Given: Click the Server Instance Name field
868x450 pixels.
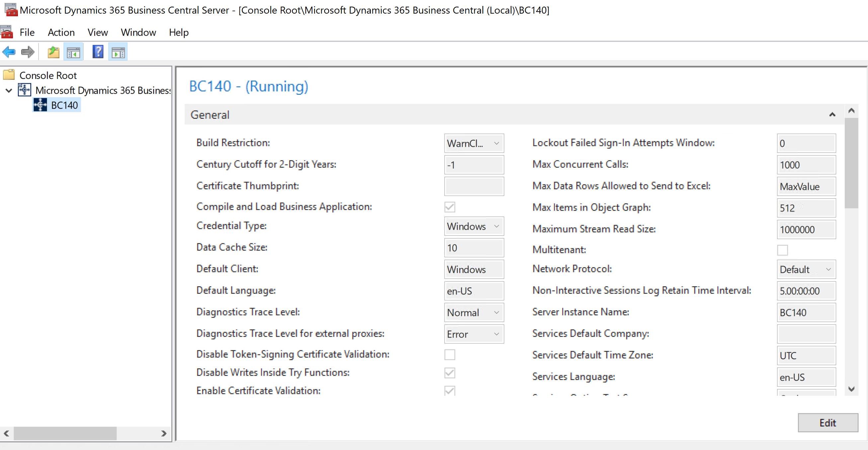Looking at the screenshot, I should (806, 312).
